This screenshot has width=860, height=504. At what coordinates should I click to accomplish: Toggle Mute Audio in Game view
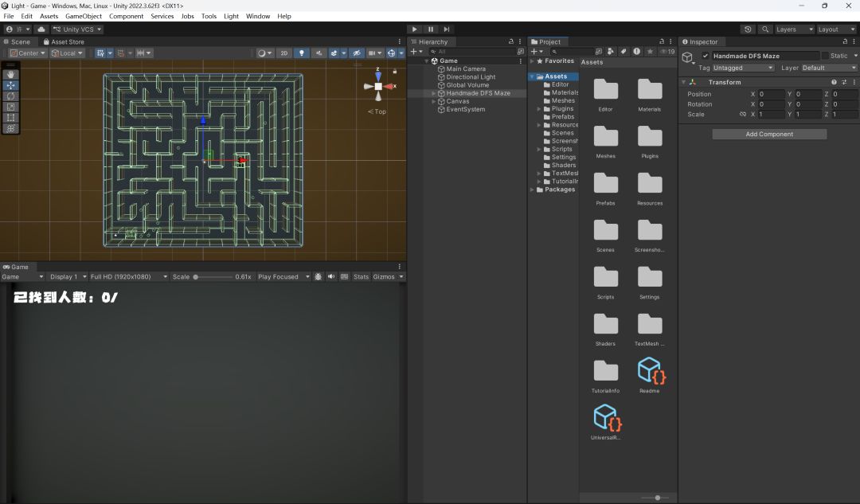tap(331, 277)
